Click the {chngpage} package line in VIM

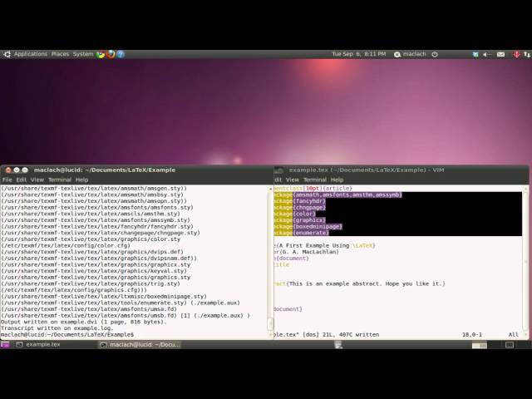point(299,207)
